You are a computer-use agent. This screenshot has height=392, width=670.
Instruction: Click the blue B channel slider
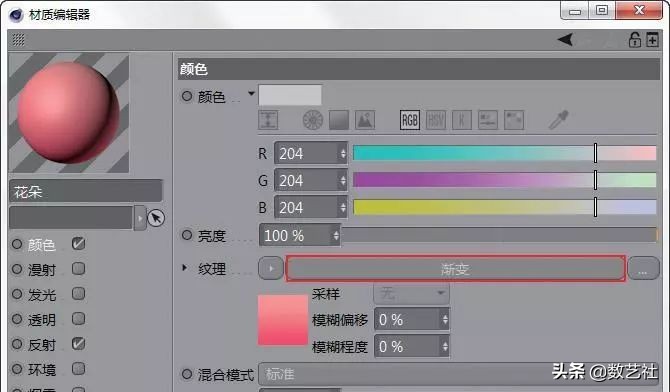pyautogui.click(x=505, y=207)
